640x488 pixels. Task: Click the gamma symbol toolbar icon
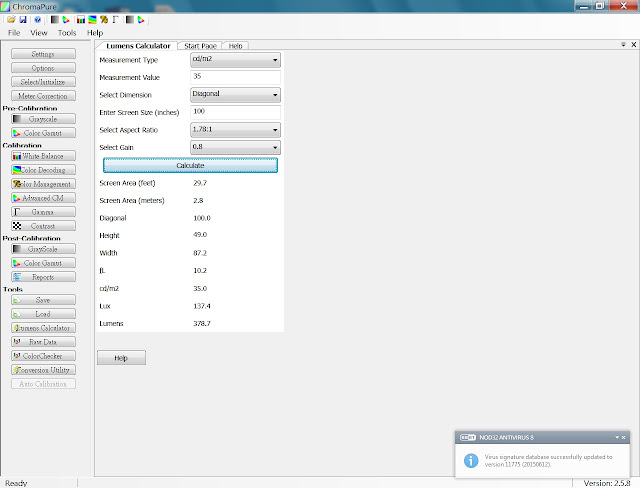tap(116, 20)
